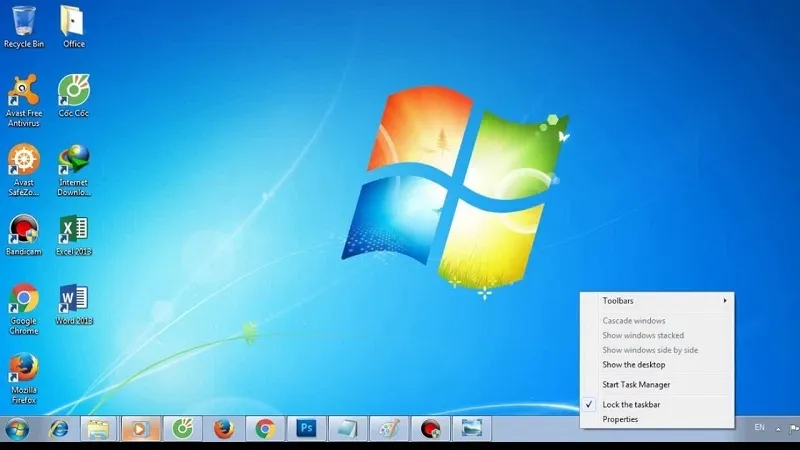Launch Firefox from the taskbar
Viewport: 800px width, 450px height.
(x=223, y=429)
